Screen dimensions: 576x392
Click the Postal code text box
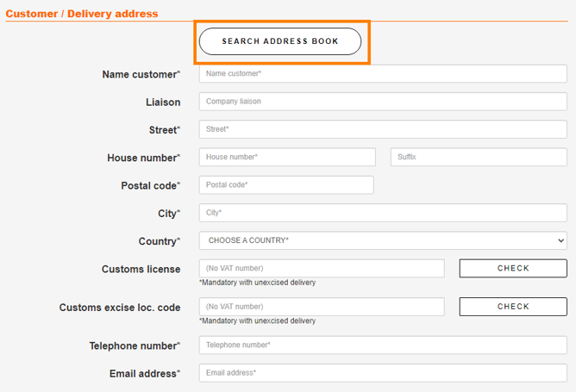[x=286, y=185]
